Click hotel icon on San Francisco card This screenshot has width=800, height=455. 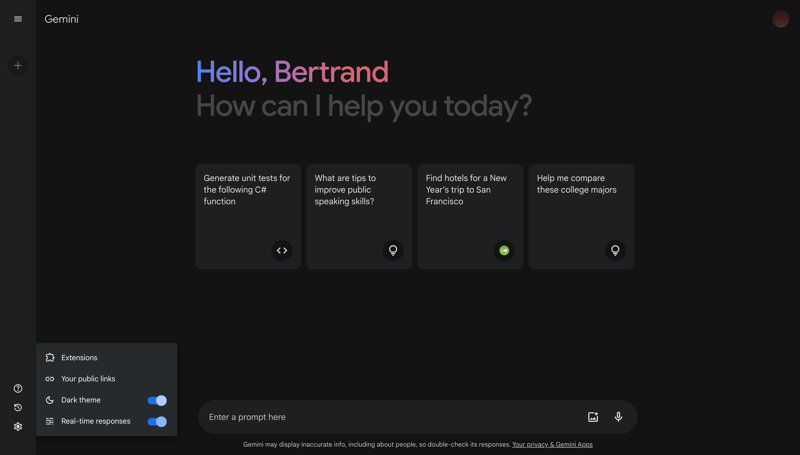pos(504,250)
